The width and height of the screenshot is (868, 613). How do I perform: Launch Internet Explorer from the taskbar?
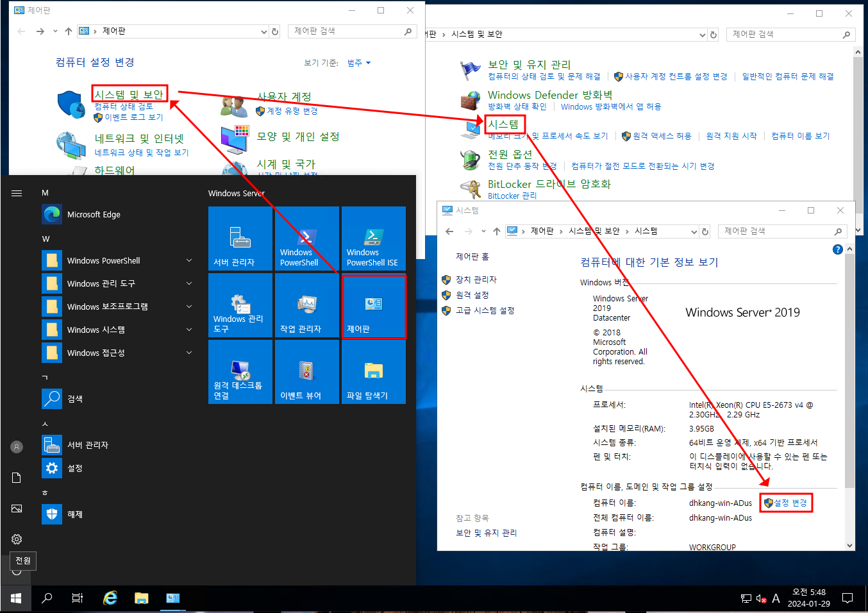coord(110,598)
